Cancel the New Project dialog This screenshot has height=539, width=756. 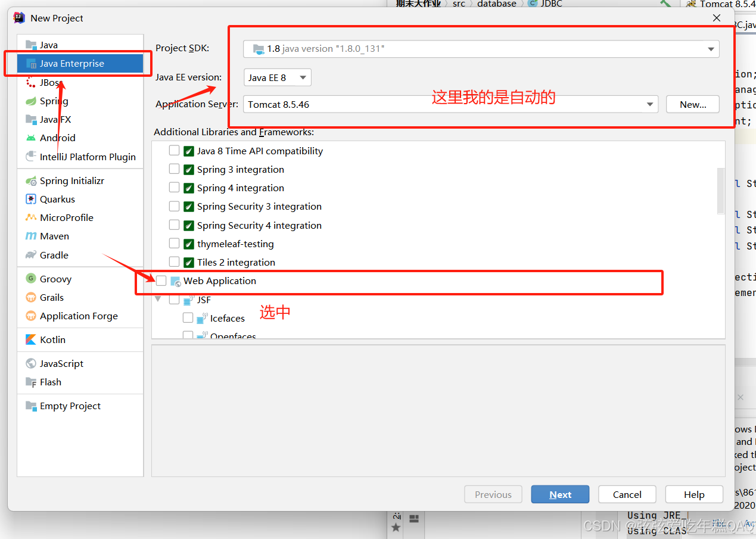(x=627, y=494)
